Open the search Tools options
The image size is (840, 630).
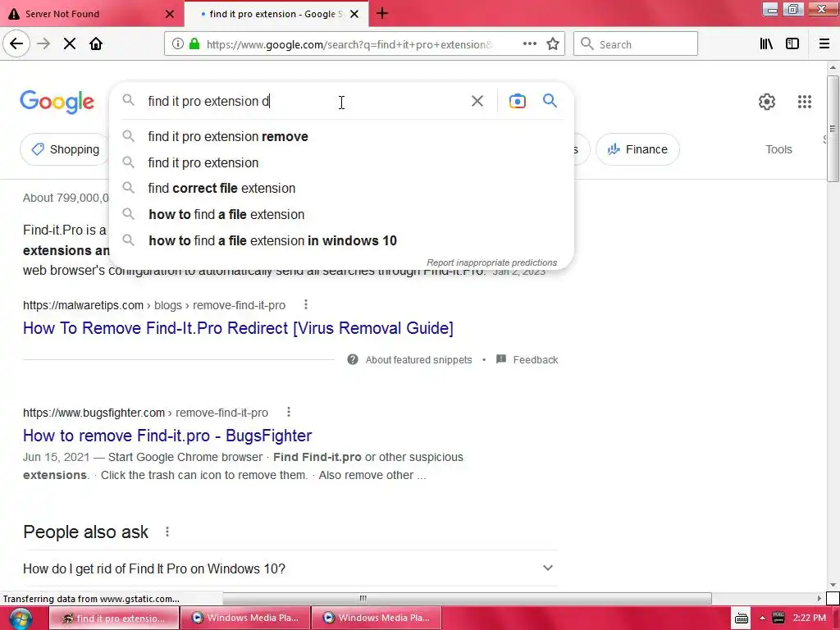pos(778,149)
